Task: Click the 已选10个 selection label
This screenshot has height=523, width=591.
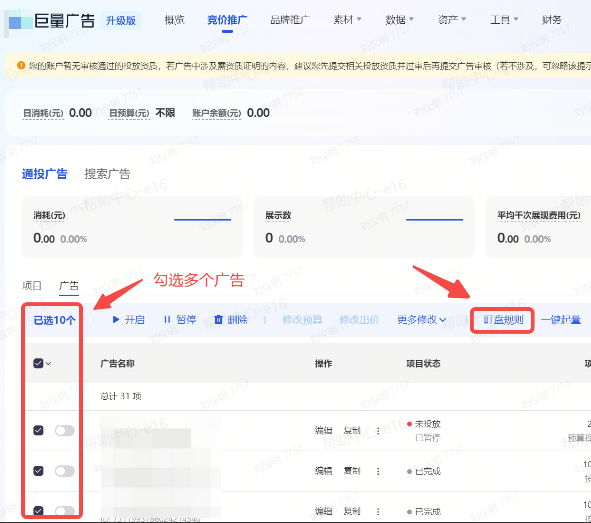Action: coord(54,320)
